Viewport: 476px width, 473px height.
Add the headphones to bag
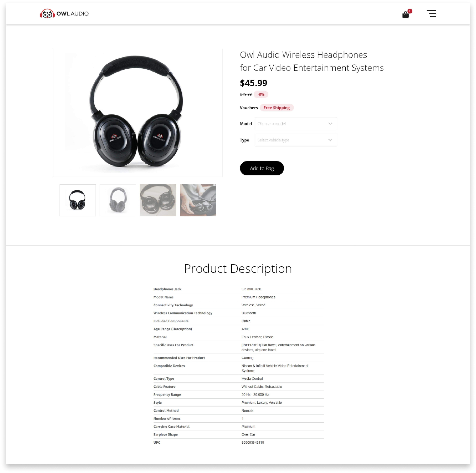pos(262,168)
